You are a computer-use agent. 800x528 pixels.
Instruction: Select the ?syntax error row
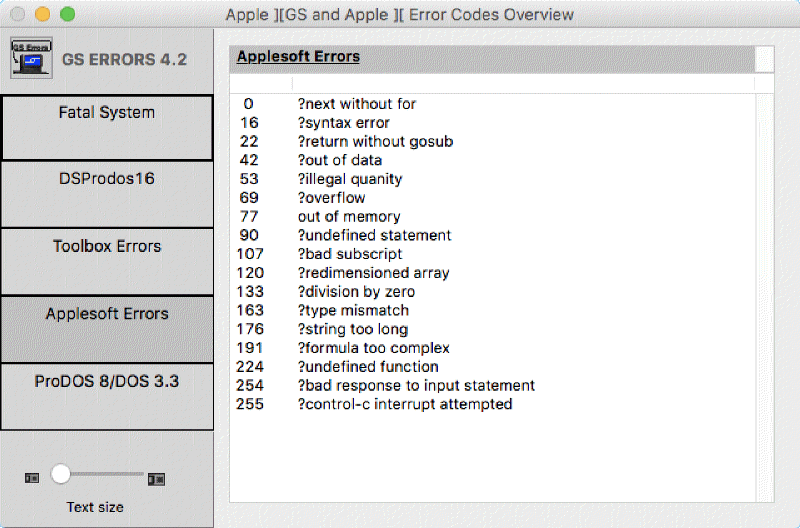492,123
